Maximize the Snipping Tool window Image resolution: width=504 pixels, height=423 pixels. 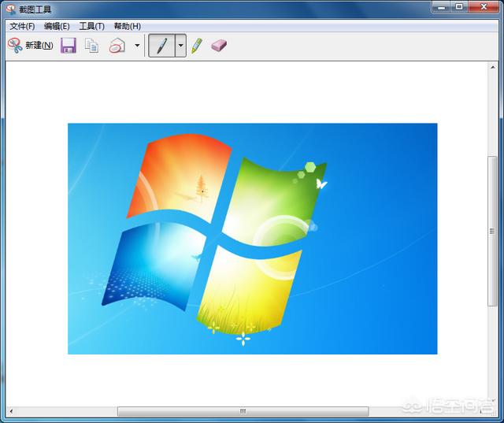click(460, 7)
